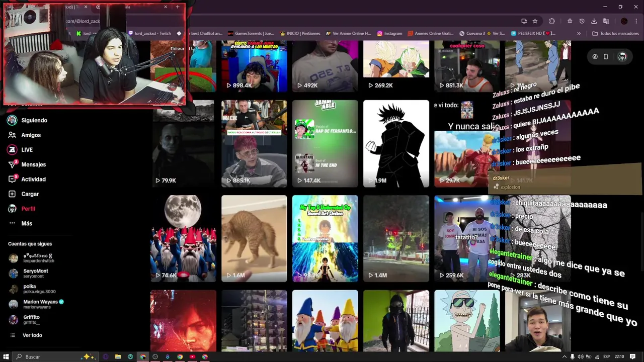Open Animes Online Gratis bookmark
The height and width of the screenshot is (362, 644).
tap(430, 33)
